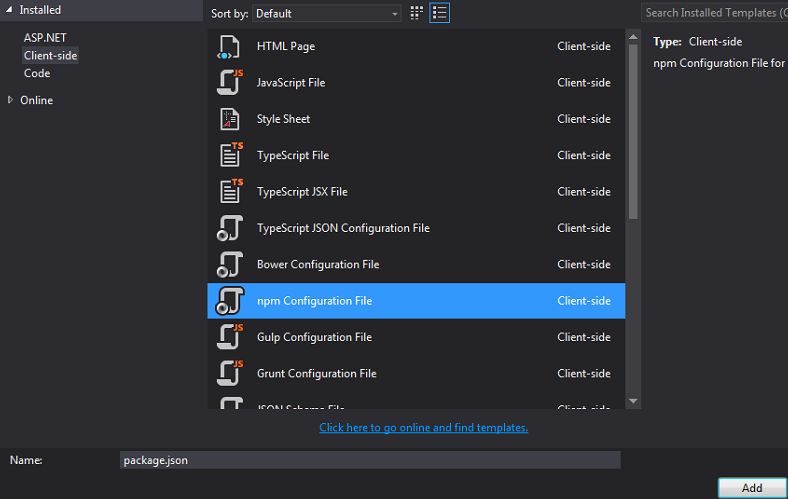This screenshot has width=788, height=499.
Task: Switch to medium icons list view
Action: click(440, 13)
